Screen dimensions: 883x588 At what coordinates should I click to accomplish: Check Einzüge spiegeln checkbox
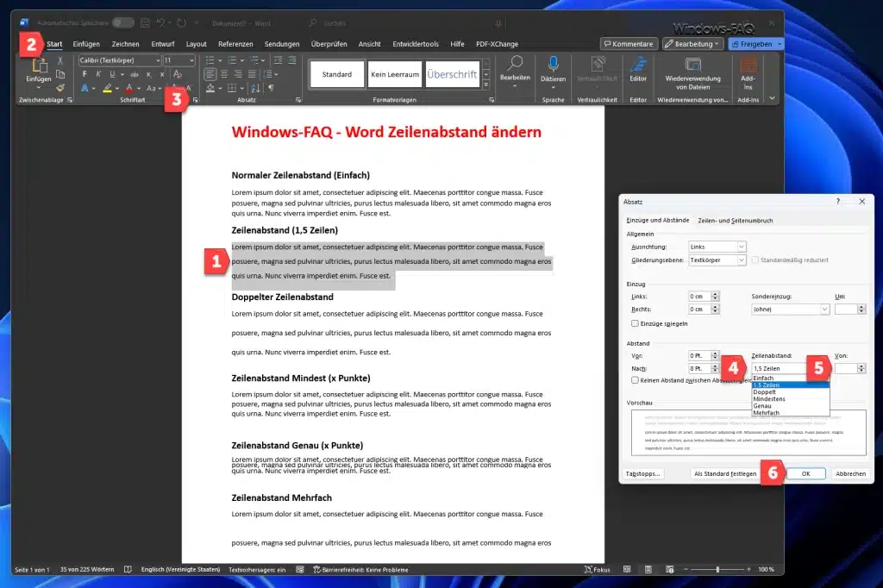tap(636, 323)
